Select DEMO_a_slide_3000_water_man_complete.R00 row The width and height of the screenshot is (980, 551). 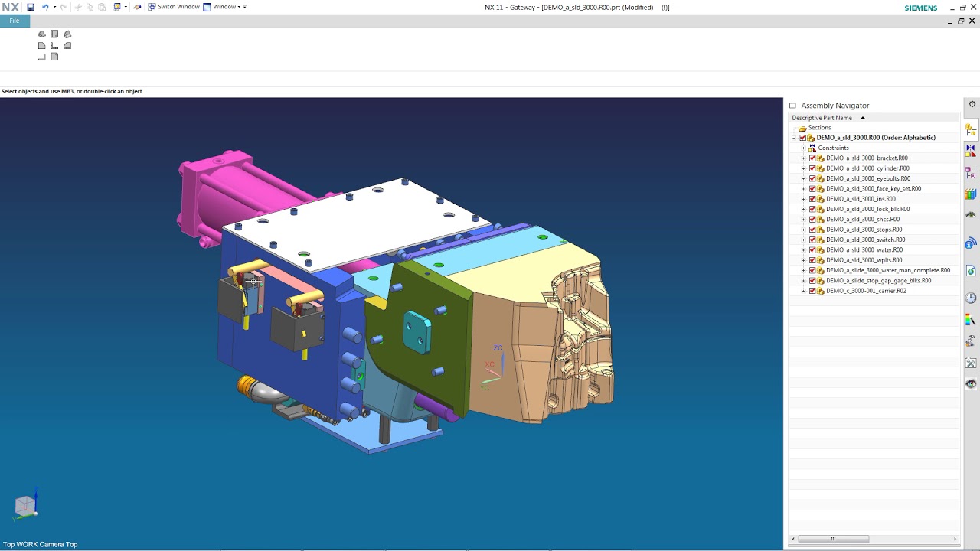tap(888, 270)
